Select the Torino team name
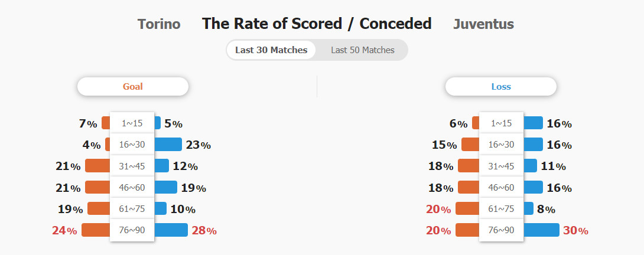The image size is (644, 255). click(x=159, y=24)
